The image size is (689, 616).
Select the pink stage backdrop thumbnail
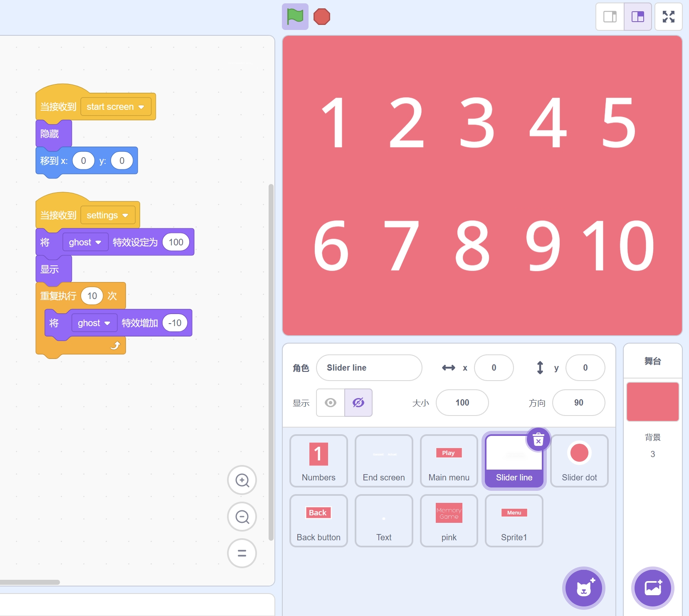[652, 402]
